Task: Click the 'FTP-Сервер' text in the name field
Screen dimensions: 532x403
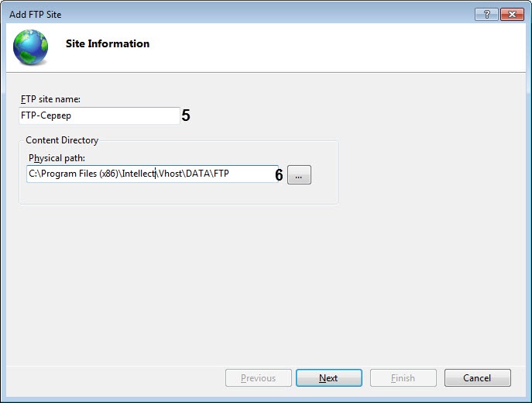Action: 46,115
